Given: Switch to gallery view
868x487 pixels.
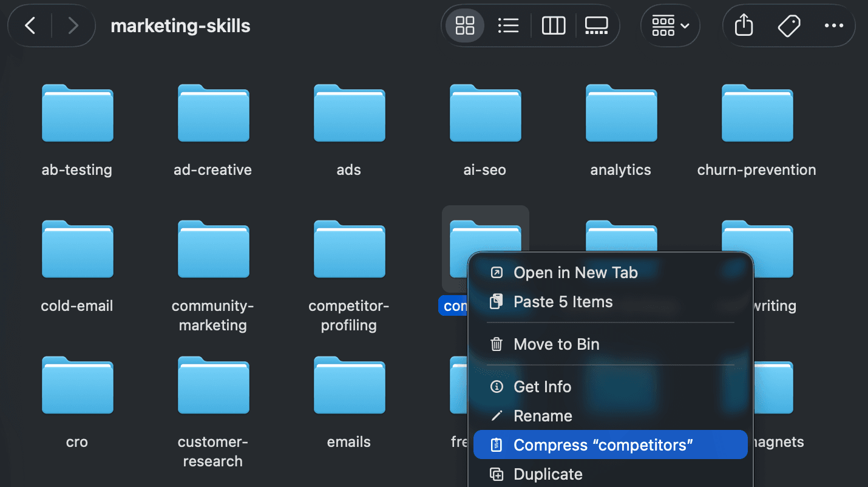Looking at the screenshot, I should (597, 26).
